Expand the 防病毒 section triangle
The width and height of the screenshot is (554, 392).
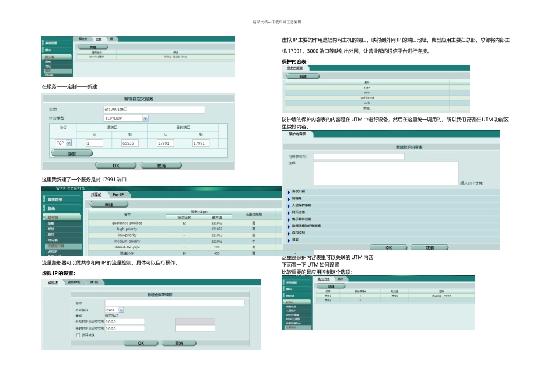pos(289,199)
